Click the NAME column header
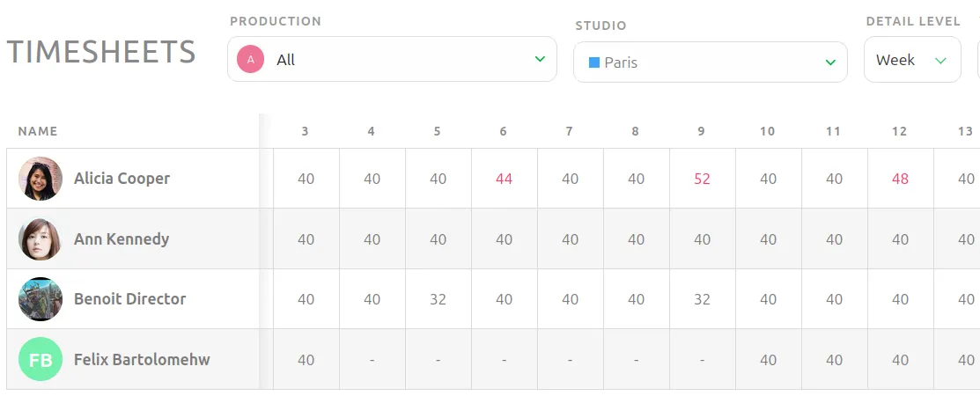Image resolution: width=980 pixels, height=396 pixels. click(x=38, y=131)
